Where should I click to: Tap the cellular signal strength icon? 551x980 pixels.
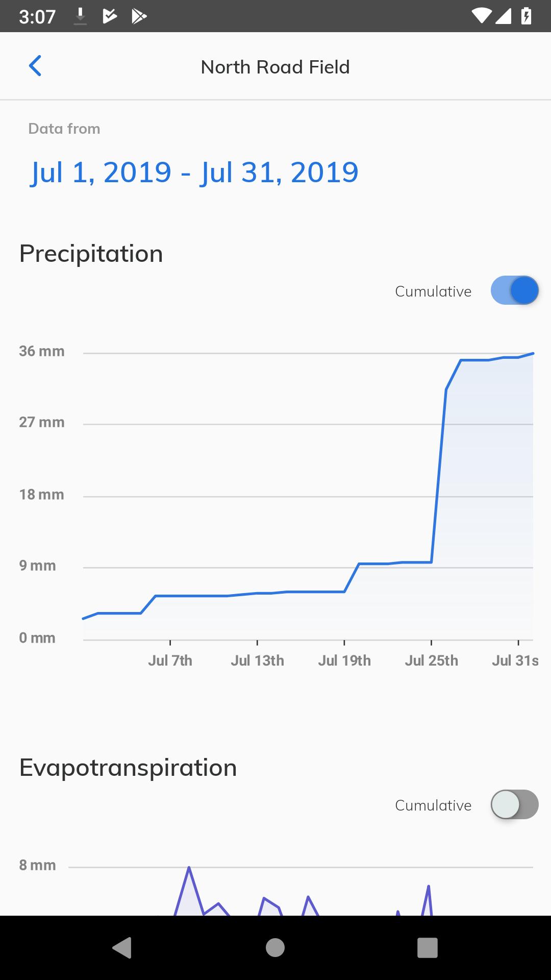pos(503,16)
